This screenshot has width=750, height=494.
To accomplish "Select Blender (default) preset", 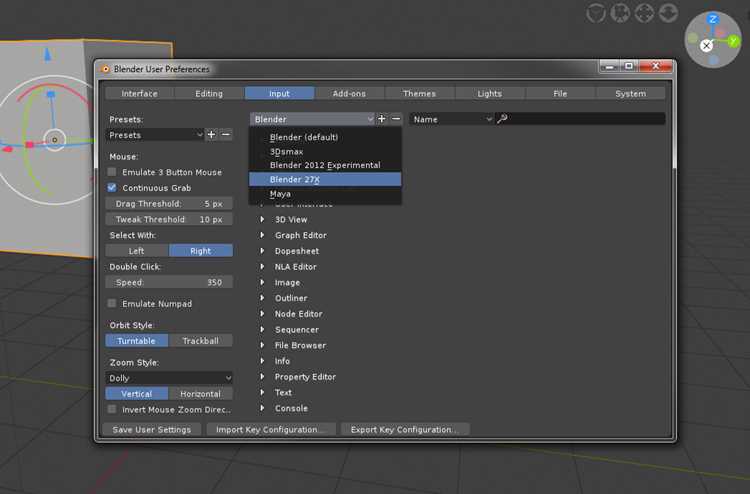I will click(325, 137).
